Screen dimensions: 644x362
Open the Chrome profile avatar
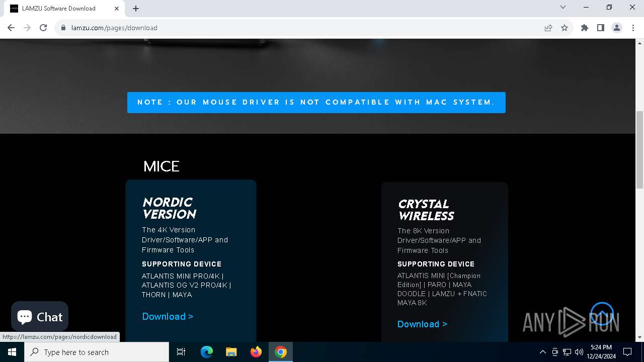pos(617,28)
